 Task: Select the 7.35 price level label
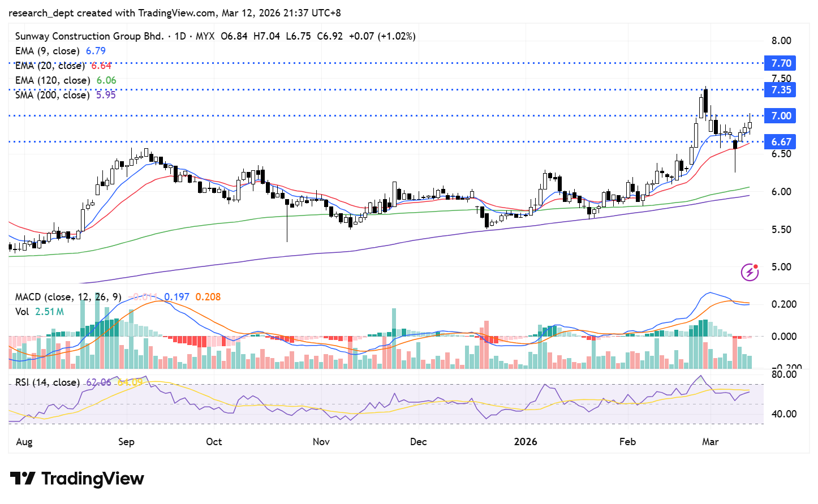pos(781,90)
